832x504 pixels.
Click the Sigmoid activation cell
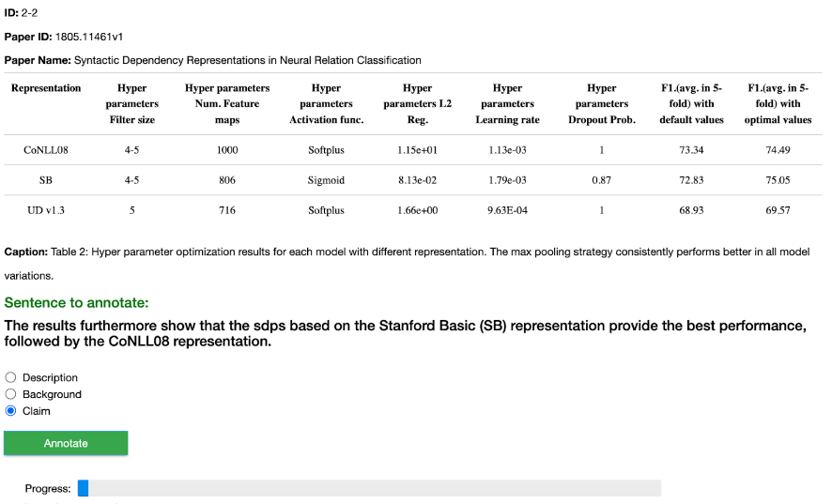[x=326, y=180]
